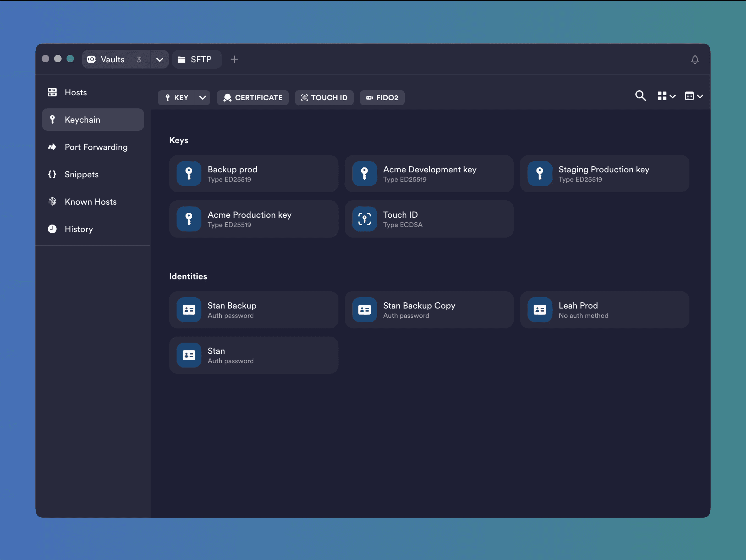Open the History section

(78, 229)
